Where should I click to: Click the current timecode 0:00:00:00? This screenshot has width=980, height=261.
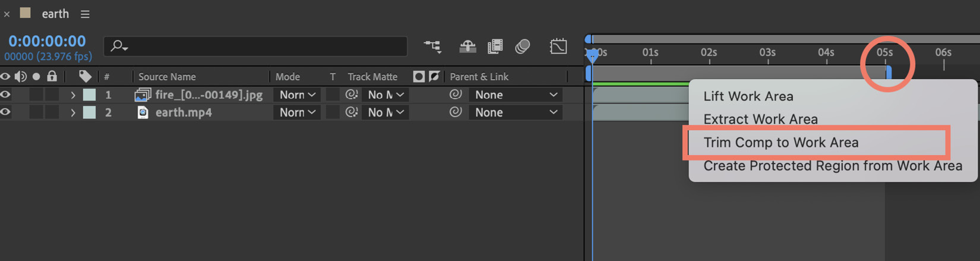47,41
